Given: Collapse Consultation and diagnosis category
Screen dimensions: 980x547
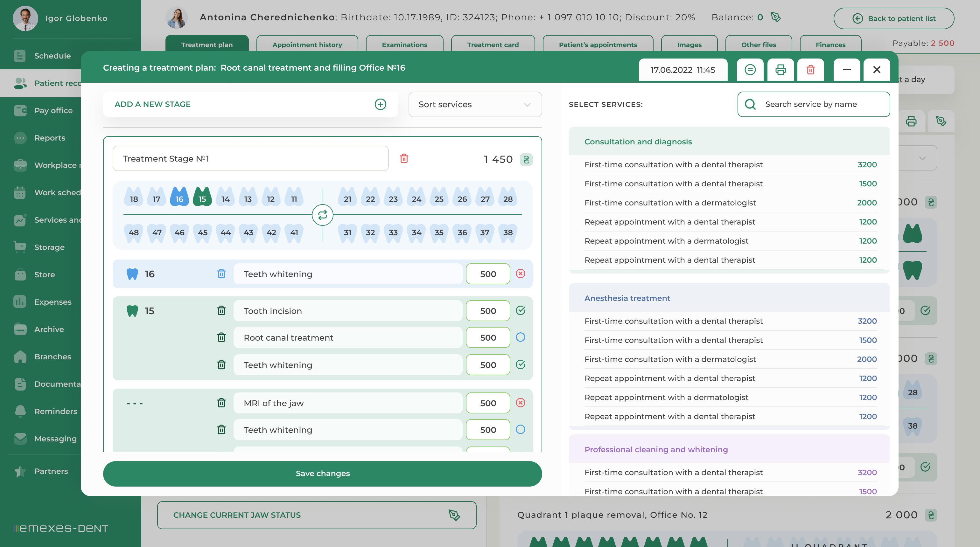Looking at the screenshot, I should 729,142.
